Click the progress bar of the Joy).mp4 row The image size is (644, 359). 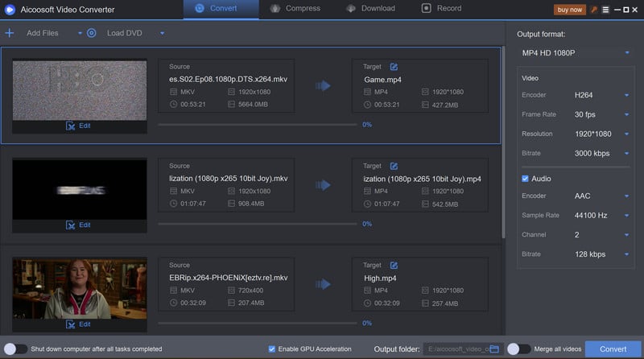258,224
